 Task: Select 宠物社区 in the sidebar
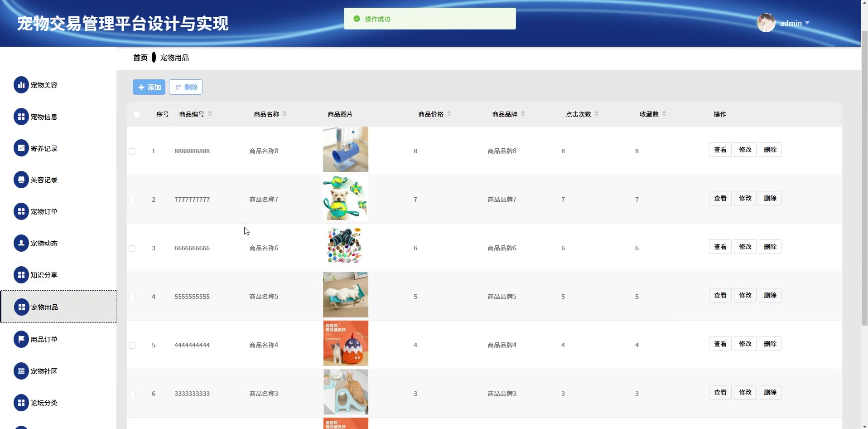click(58, 371)
